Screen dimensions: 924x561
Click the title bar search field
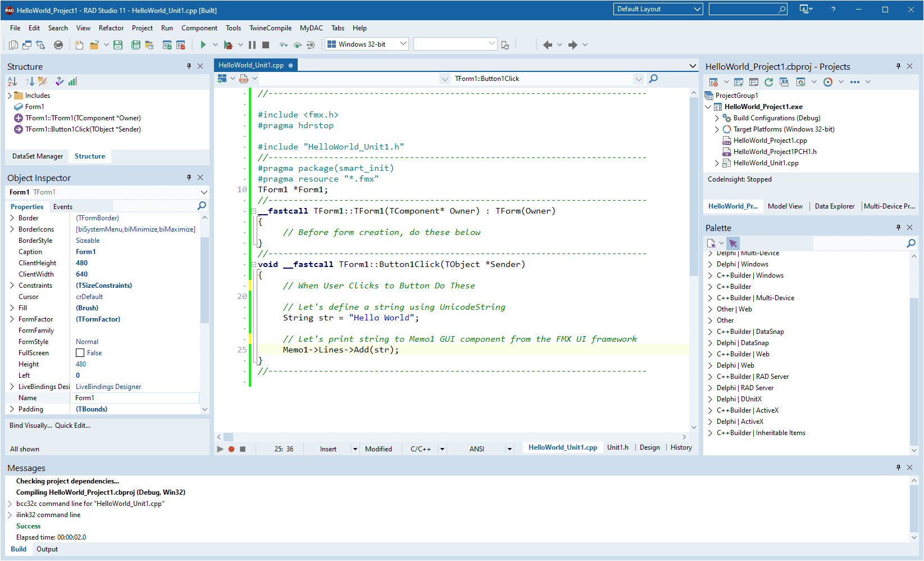point(748,9)
